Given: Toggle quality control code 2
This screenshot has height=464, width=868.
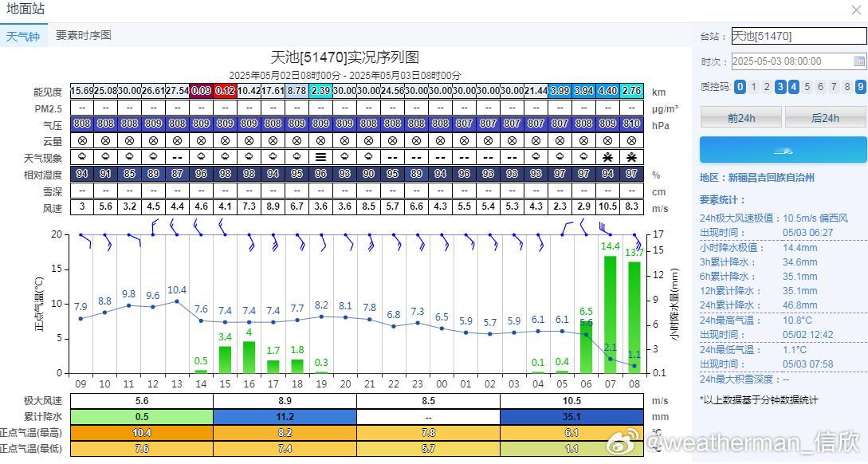Looking at the screenshot, I should coord(767,86).
